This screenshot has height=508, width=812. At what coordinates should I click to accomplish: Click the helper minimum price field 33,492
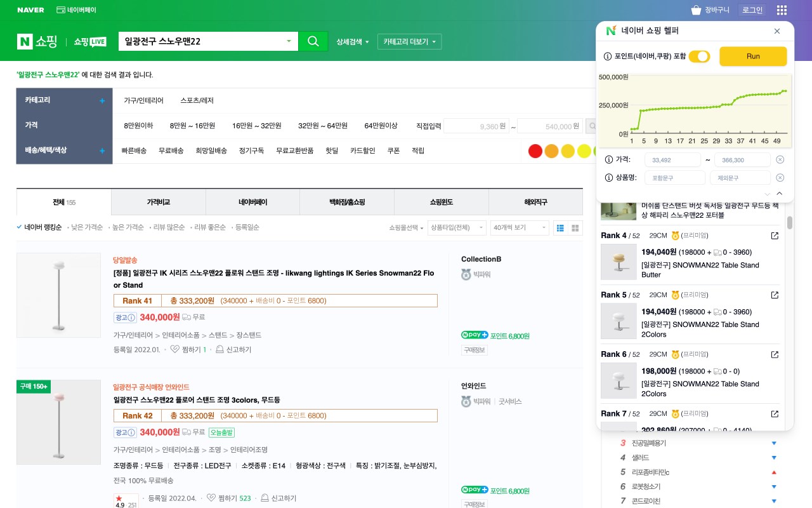672,160
